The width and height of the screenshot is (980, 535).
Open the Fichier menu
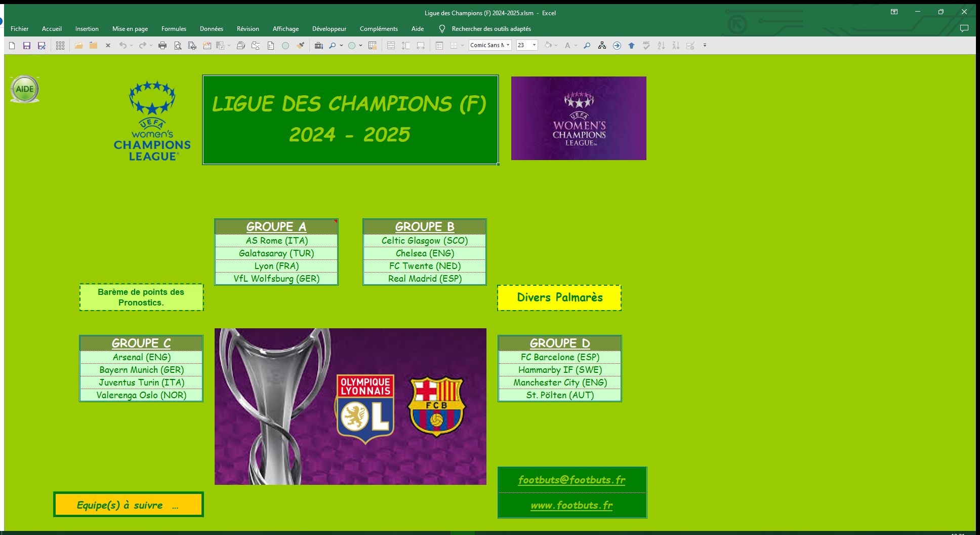(19, 29)
